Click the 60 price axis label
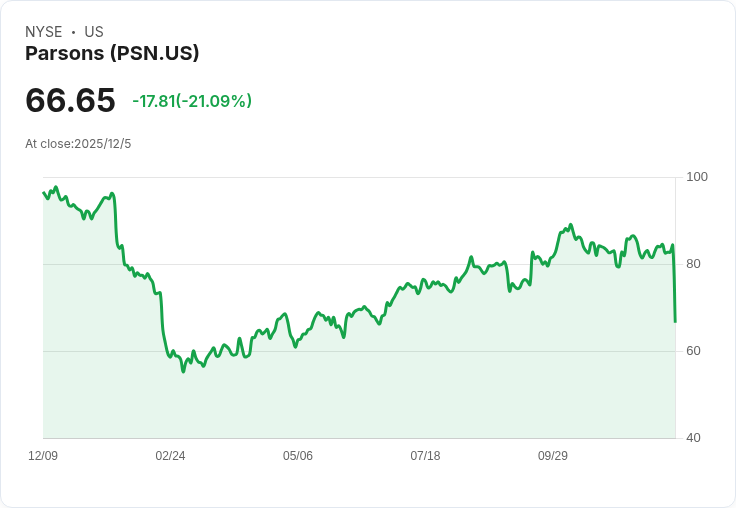 (x=693, y=351)
